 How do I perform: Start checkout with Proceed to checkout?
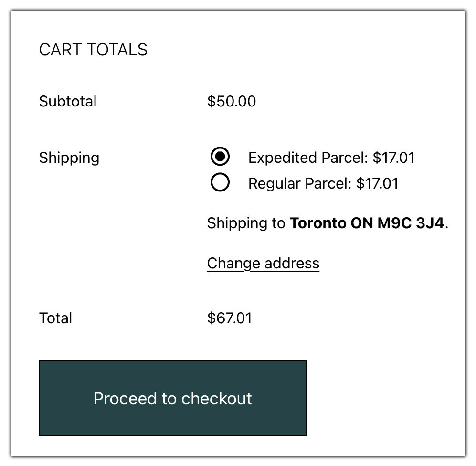click(172, 398)
